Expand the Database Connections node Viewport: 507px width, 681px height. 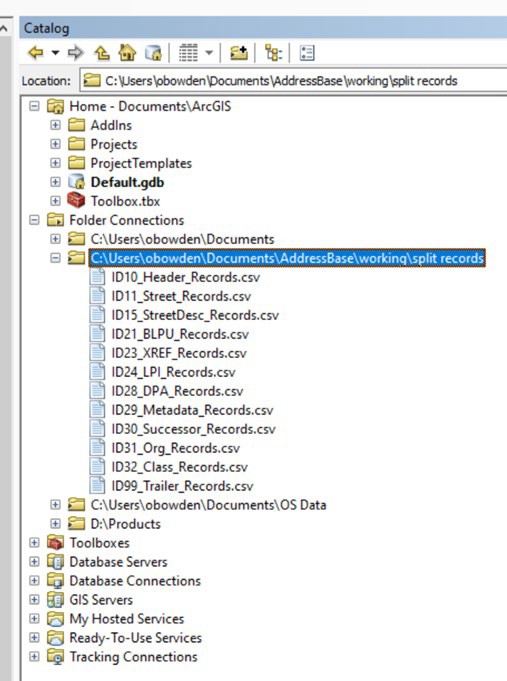tap(34, 581)
